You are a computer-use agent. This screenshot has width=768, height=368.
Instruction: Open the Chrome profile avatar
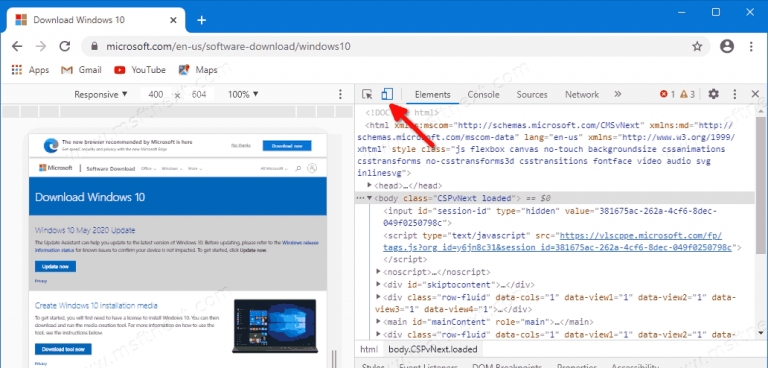727,47
